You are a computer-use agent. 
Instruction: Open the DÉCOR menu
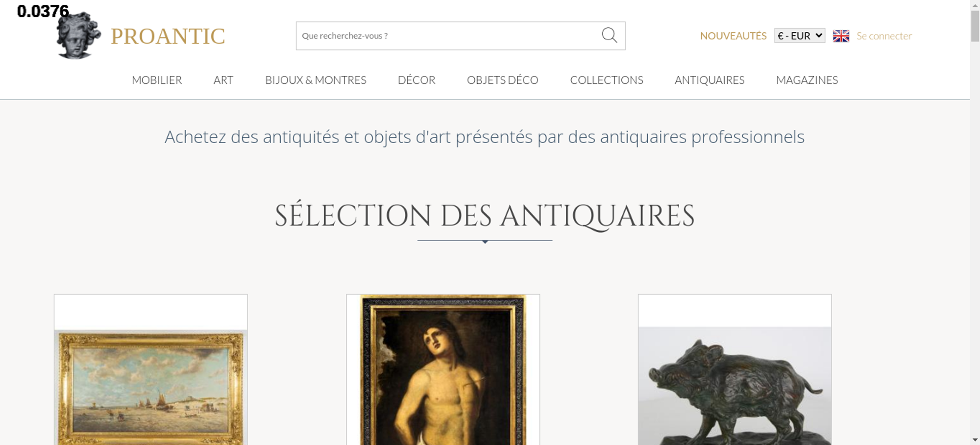point(416,80)
